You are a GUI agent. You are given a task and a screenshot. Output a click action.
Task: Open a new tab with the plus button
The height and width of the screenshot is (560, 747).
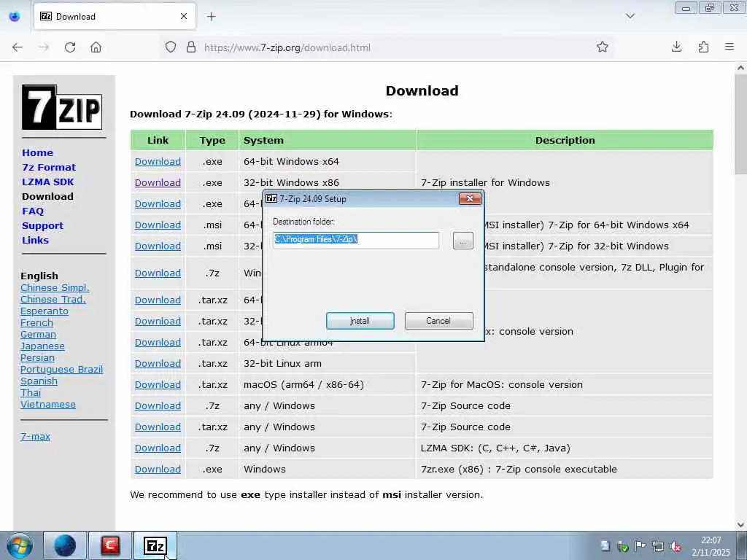click(211, 17)
